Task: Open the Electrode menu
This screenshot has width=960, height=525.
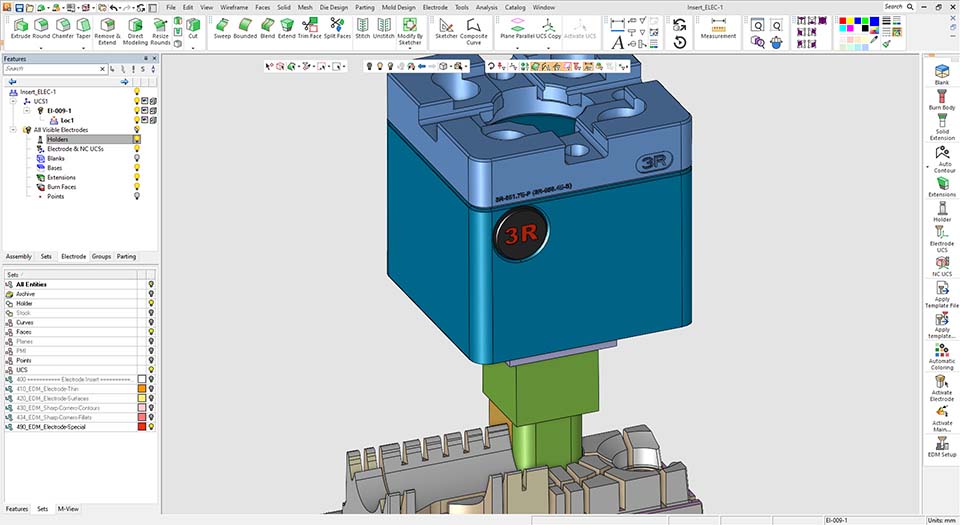Action: tap(435, 7)
